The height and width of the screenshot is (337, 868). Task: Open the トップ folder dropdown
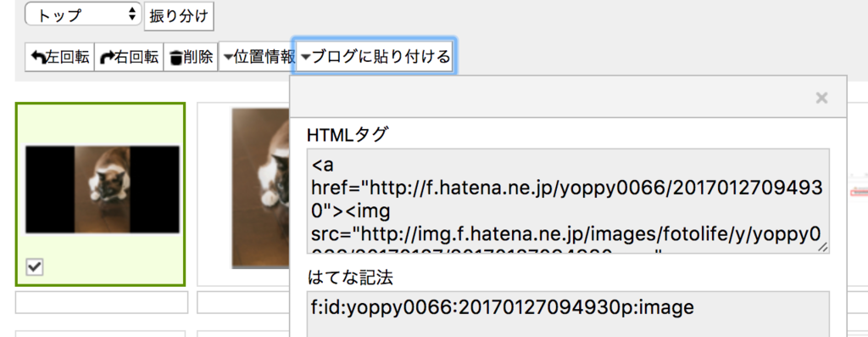coord(83,14)
